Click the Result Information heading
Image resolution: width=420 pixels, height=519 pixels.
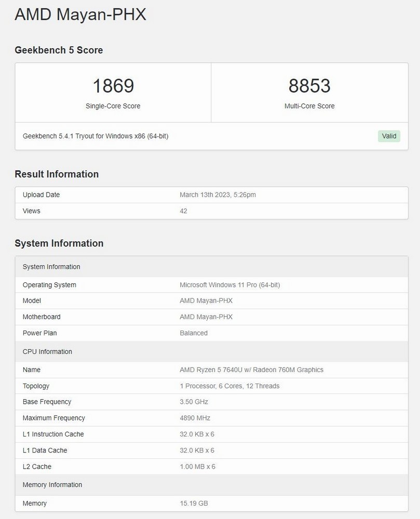pos(57,174)
